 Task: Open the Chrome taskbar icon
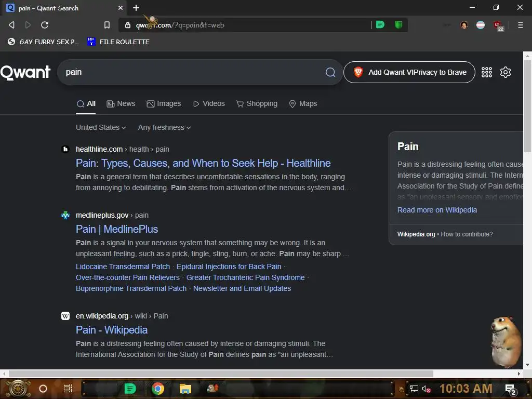click(158, 389)
